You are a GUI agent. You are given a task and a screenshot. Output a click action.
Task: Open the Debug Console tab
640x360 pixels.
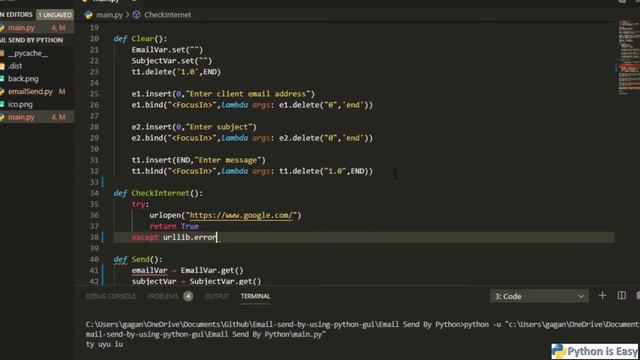[x=110, y=296]
